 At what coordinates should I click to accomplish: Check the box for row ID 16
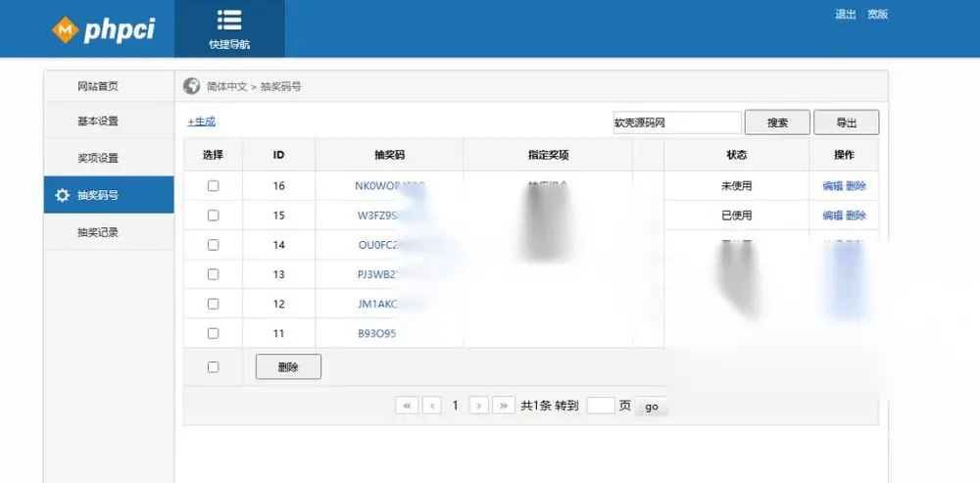[213, 185]
